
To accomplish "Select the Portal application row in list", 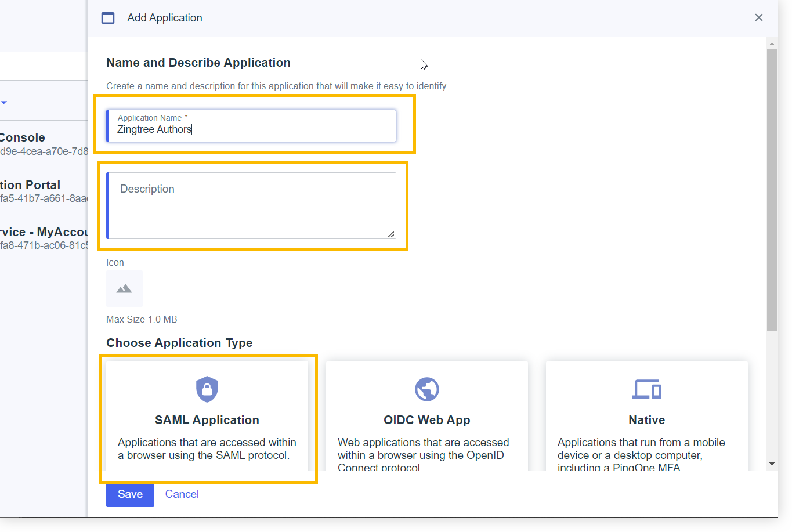I will (44, 191).
